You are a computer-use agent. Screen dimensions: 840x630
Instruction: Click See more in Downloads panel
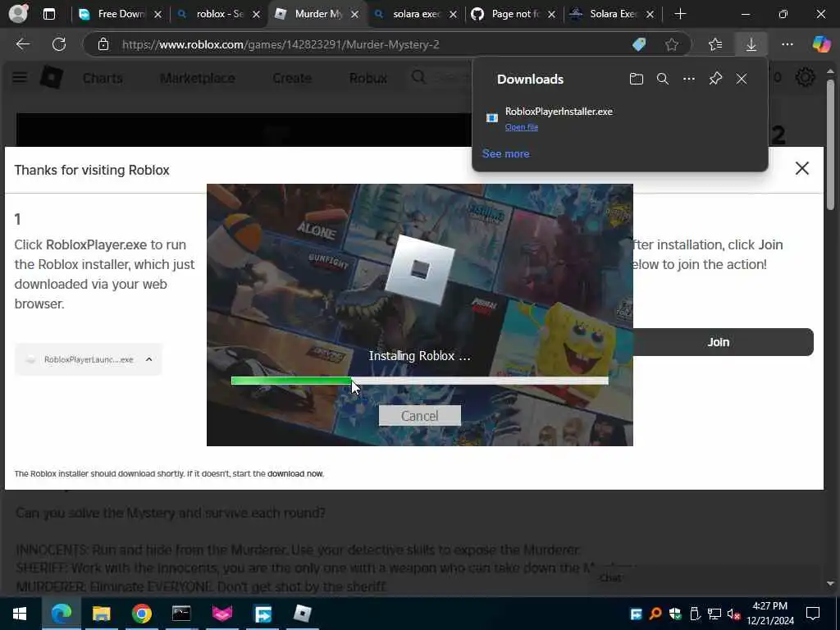point(505,153)
